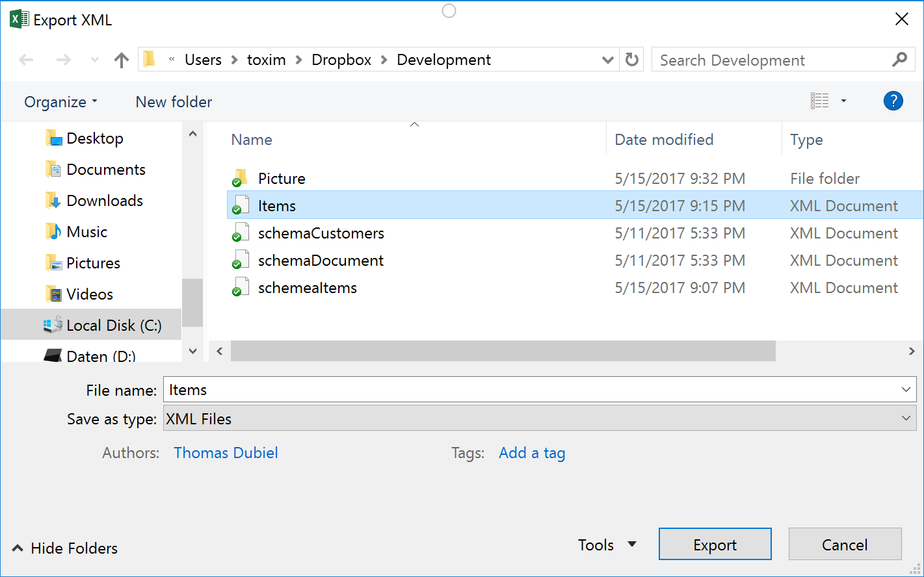This screenshot has height=577, width=924.
Task: Sort files by Date modified column
Action: (664, 140)
